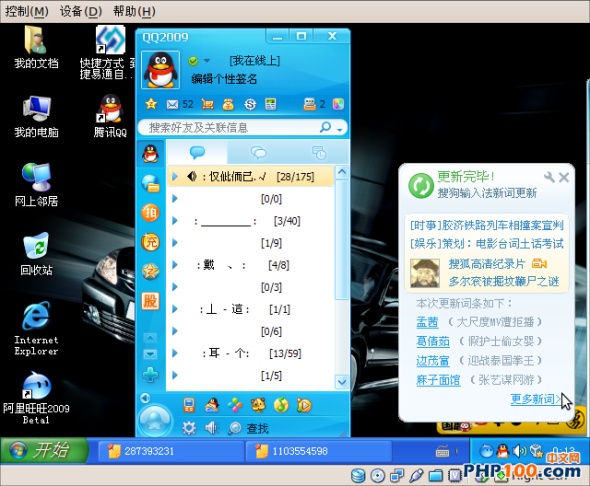Expand the group labeled [0/0]
590x486 pixels.
pyautogui.click(x=175, y=199)
